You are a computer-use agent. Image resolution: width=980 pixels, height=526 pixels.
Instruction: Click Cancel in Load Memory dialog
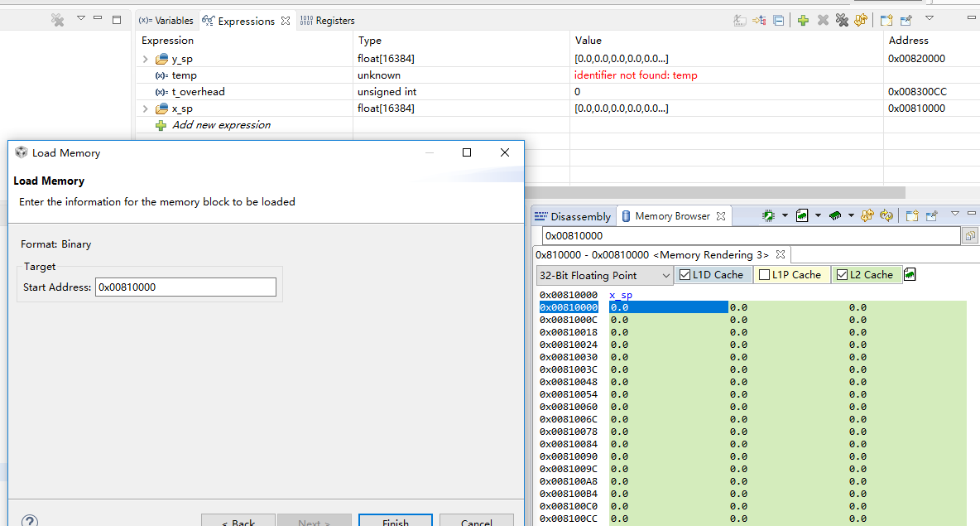click(x=476, y=521)
